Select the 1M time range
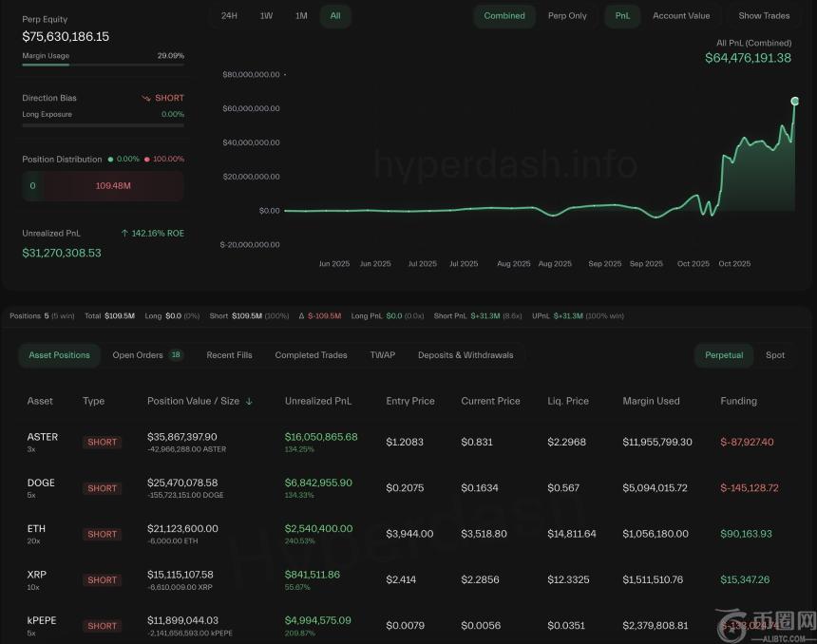This screenshot has width=817, height=644. (301, 16)
